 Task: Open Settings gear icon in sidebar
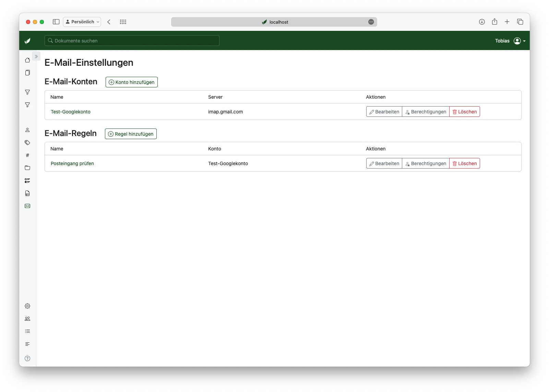(x=27, y=306)
